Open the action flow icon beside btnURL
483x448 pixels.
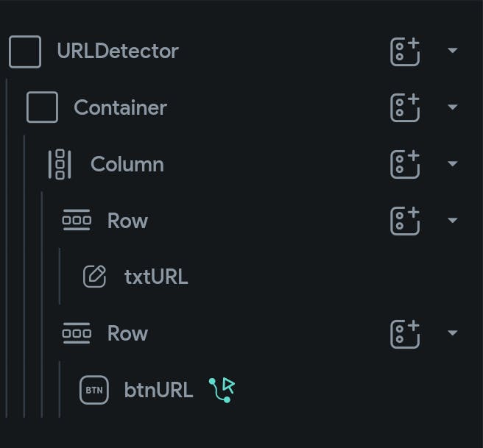pos(222,389)
